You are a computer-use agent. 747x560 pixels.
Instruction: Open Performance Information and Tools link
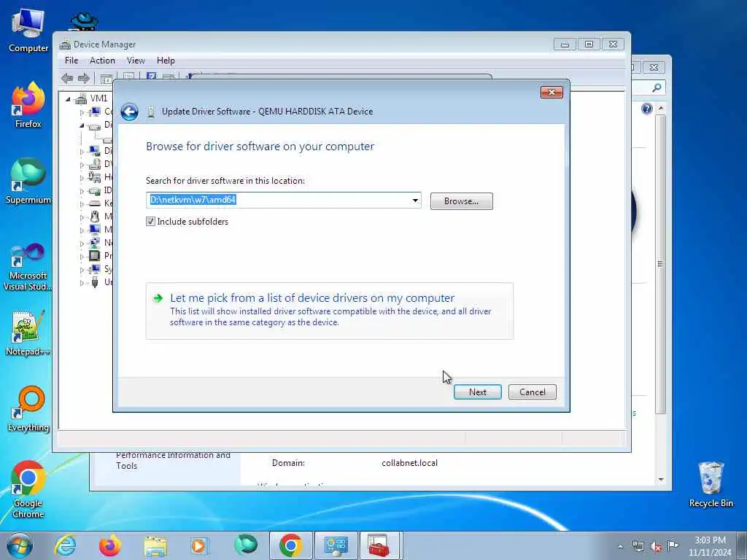point(173,461)
